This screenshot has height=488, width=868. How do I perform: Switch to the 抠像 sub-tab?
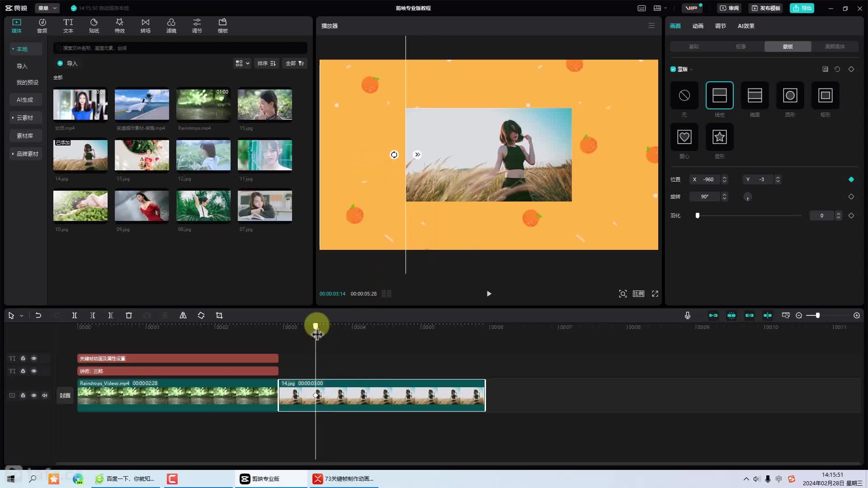[741, 47]
